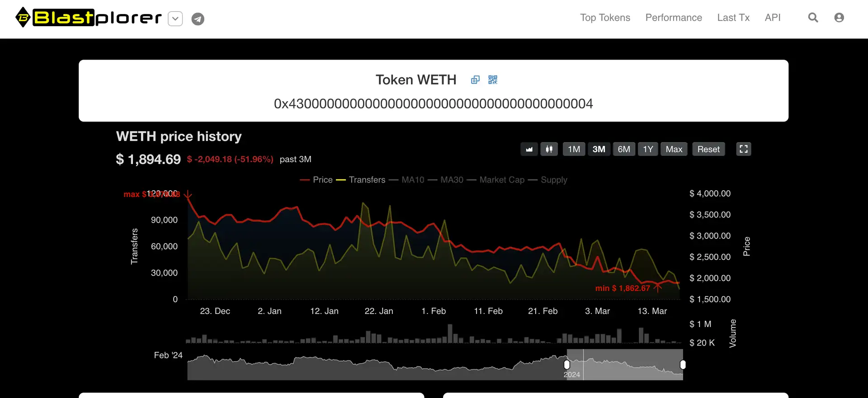Show the Market Cap legend series
This screenshot has width=868, height=398.
[x=495, y=180]
